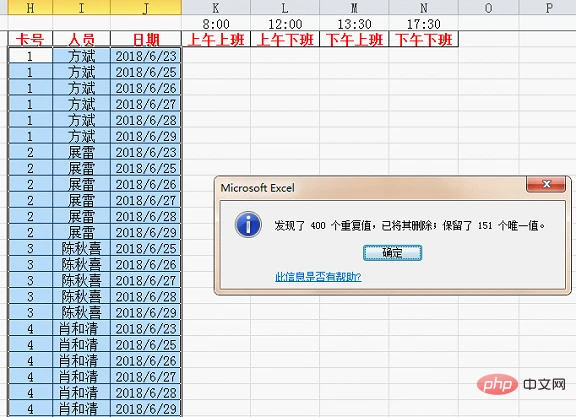The image size is (576, 417).
Task: Click the 卡号 header cell
Action: click(30, 39)
